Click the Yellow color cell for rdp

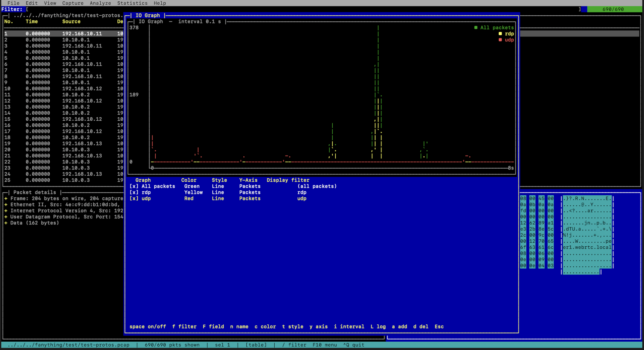[194, 192]
